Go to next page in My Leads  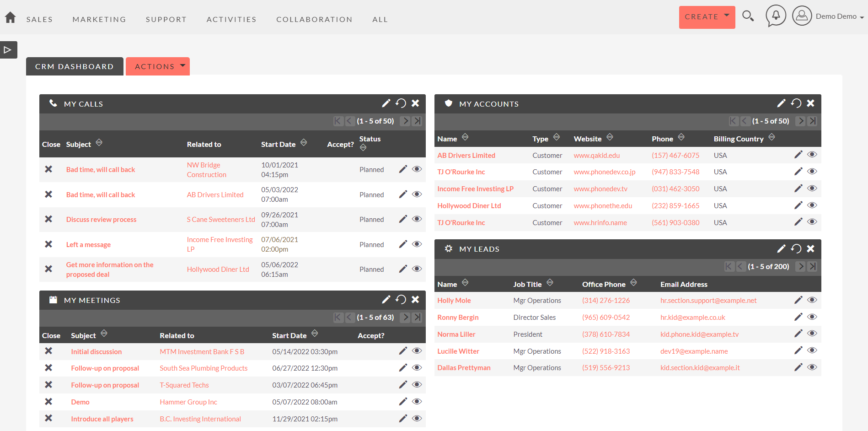pyautogui.click(x=800, y=266)
